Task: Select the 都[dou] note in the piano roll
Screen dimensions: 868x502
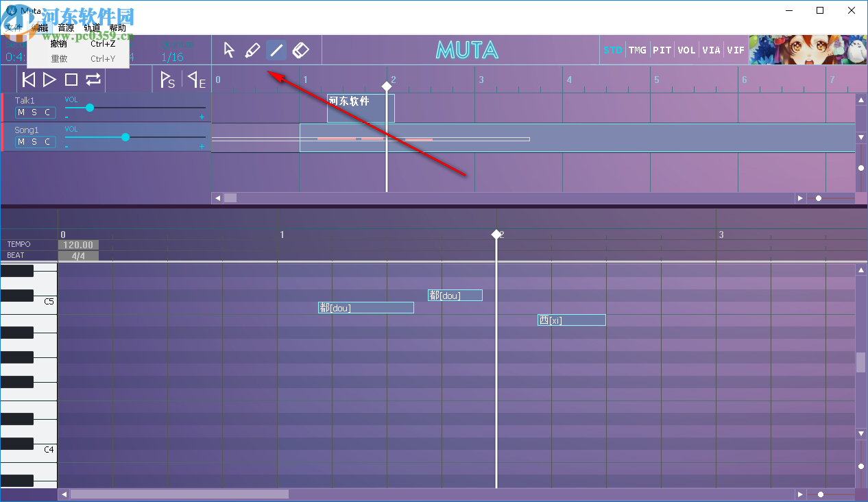Action: click(365, 307)
